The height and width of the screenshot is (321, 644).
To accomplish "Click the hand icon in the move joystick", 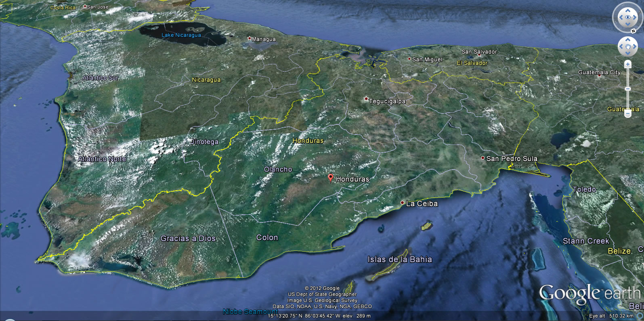I will (x=628, y=47).
